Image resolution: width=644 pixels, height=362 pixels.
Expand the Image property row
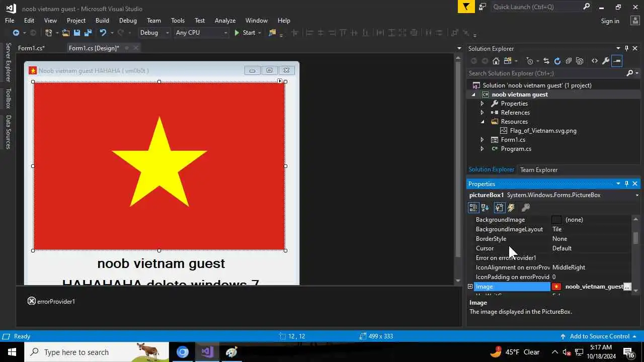click(470, 287)
